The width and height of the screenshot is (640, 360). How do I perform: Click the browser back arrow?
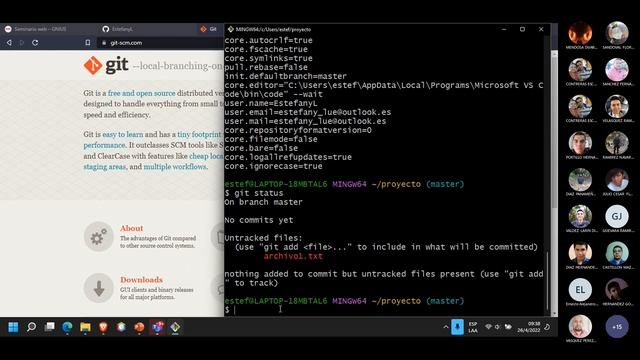(x=9, y=42)
